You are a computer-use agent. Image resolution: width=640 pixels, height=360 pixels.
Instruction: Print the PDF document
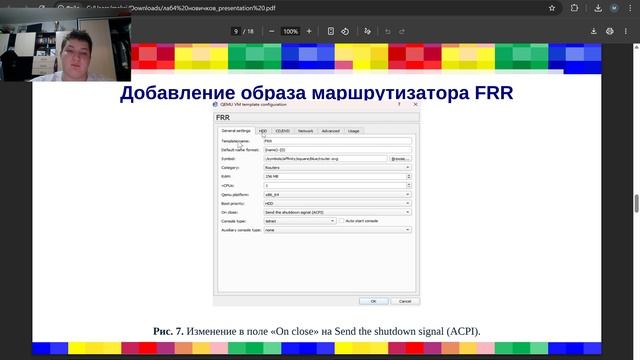tap(609, 31)
